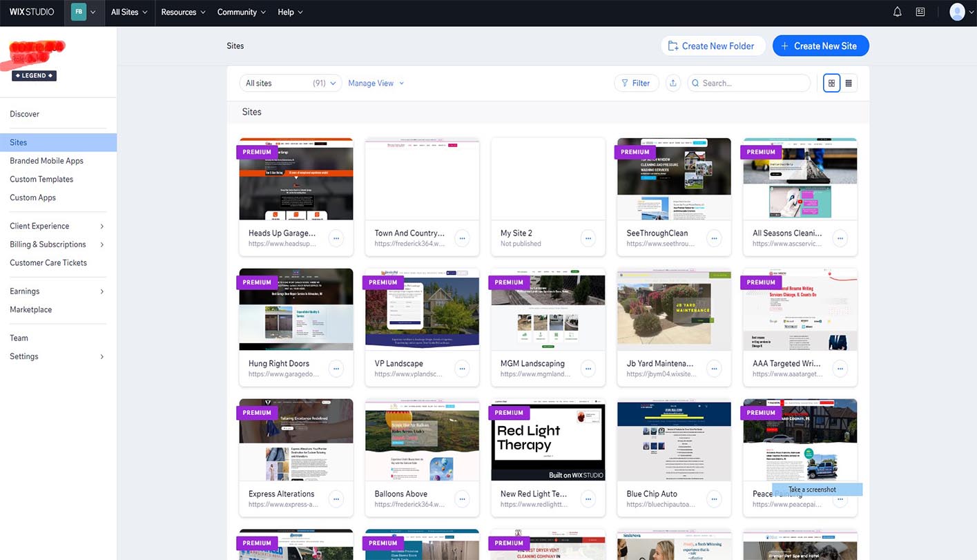Open more actions for Blue Chip Auto

pos(715,499)
